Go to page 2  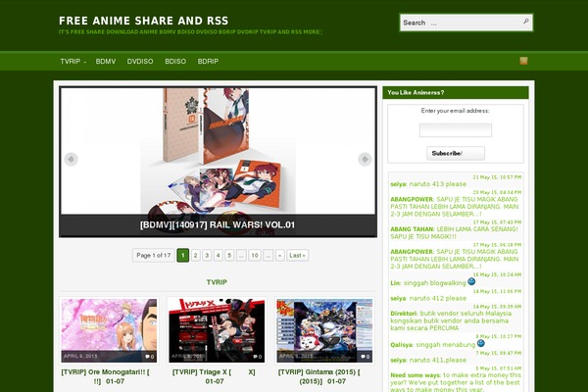pyautogui.click(x=195, y=256)
